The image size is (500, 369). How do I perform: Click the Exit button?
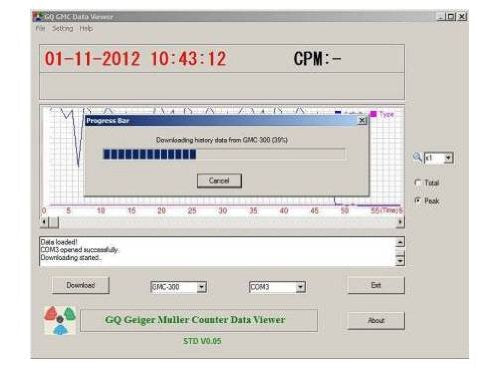376,285
